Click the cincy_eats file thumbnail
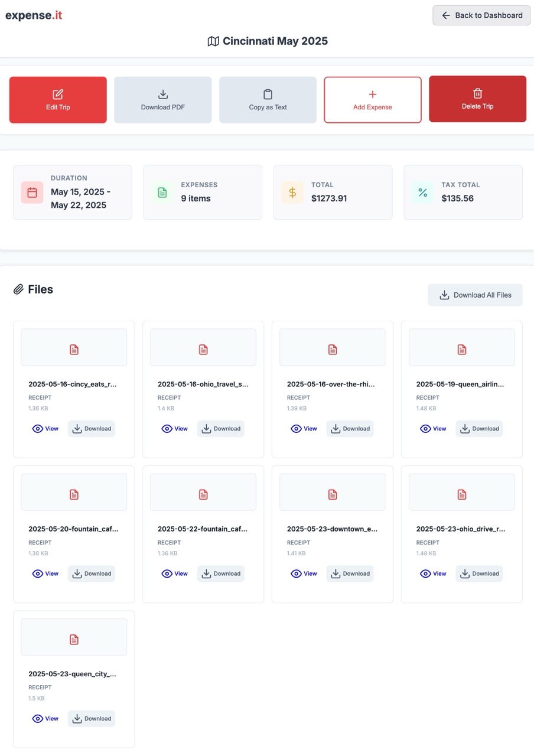The width and height of the screenshot is (534, 756). tap(74, 347)
